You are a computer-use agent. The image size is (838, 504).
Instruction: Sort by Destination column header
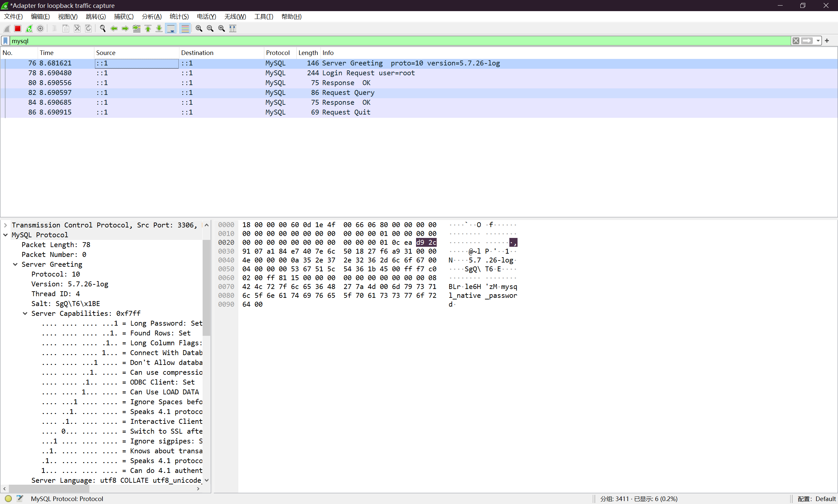click(221, 53)
